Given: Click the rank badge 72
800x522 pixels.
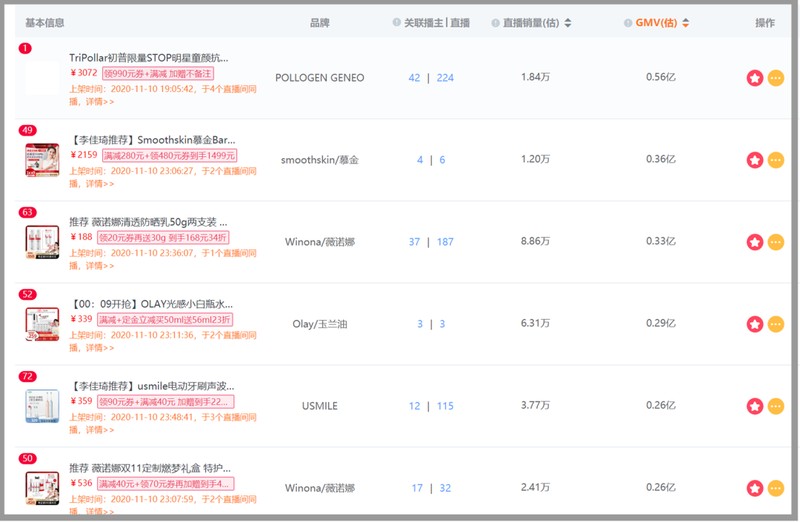Looking at the screenshot, I should tap(28, 377).
